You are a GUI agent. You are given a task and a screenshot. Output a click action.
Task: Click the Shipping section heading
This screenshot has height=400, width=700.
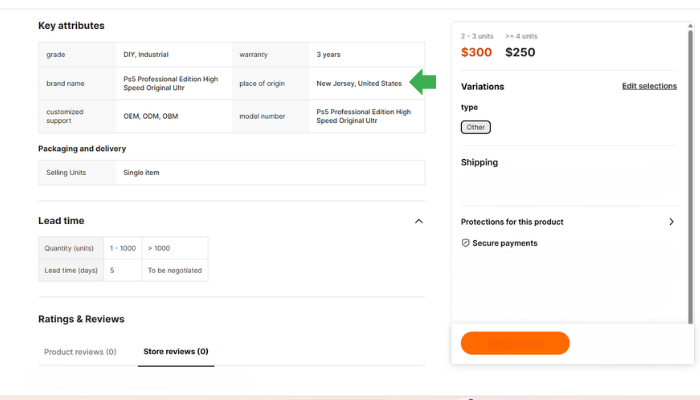pos(479,162)
